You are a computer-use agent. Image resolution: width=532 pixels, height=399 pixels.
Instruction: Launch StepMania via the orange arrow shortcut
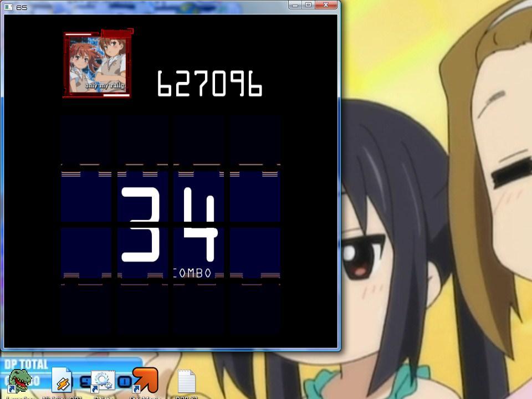click(145, 381)
